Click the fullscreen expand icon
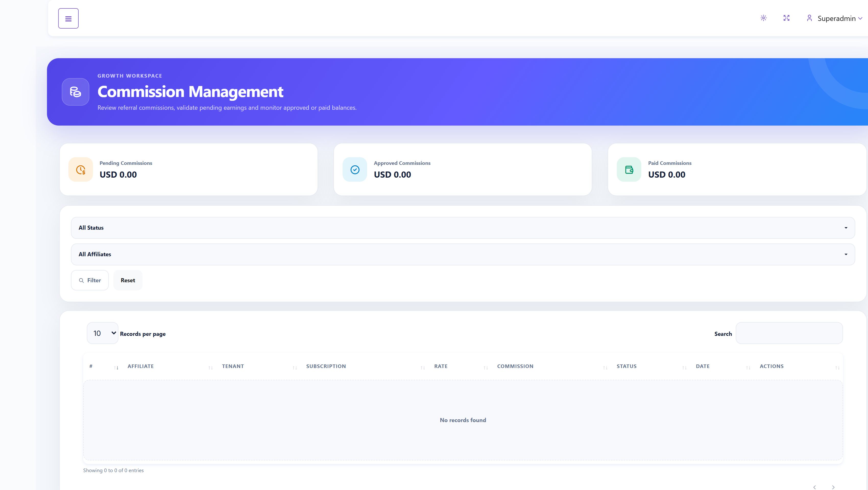This screenshot has height=490, width=868. pos(787,18)
